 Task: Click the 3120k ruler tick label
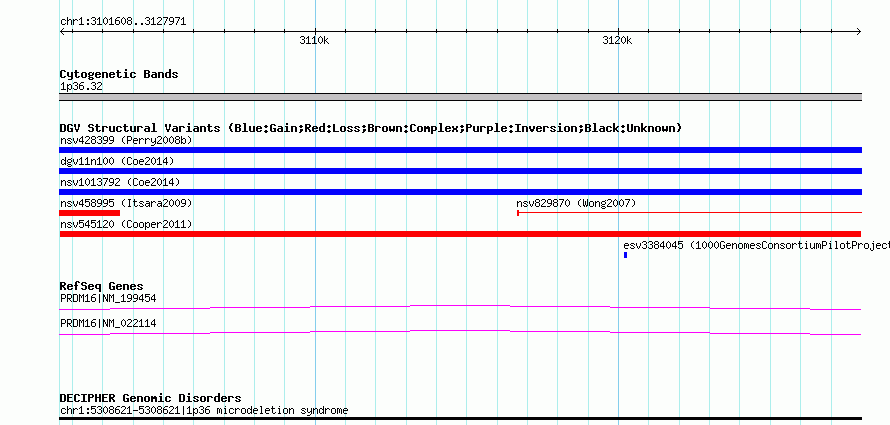point(618,41)
